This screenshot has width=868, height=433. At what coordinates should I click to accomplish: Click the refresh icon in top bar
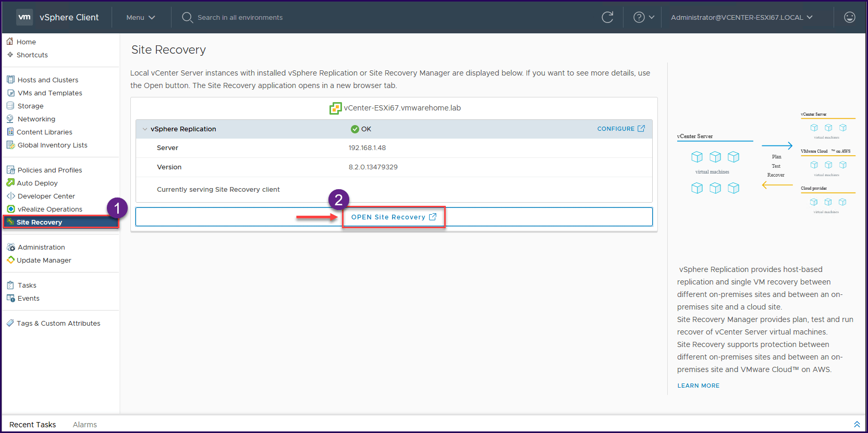607,17
